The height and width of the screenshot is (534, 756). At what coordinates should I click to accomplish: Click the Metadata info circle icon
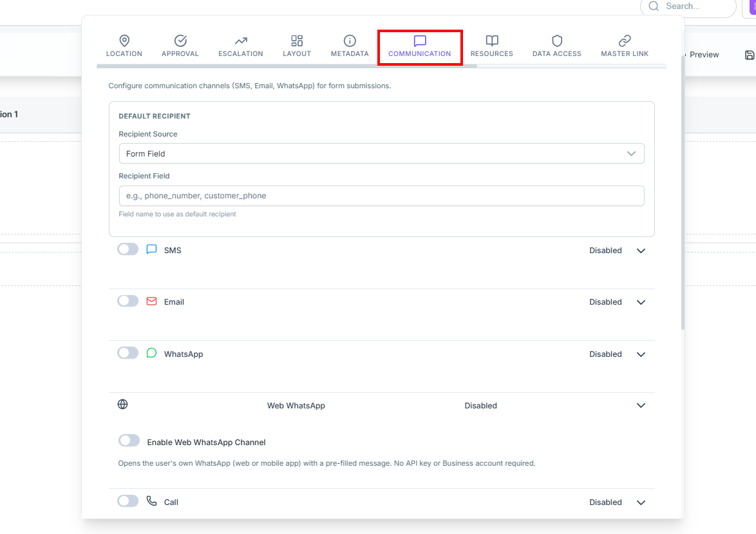(x=350, y=41)
